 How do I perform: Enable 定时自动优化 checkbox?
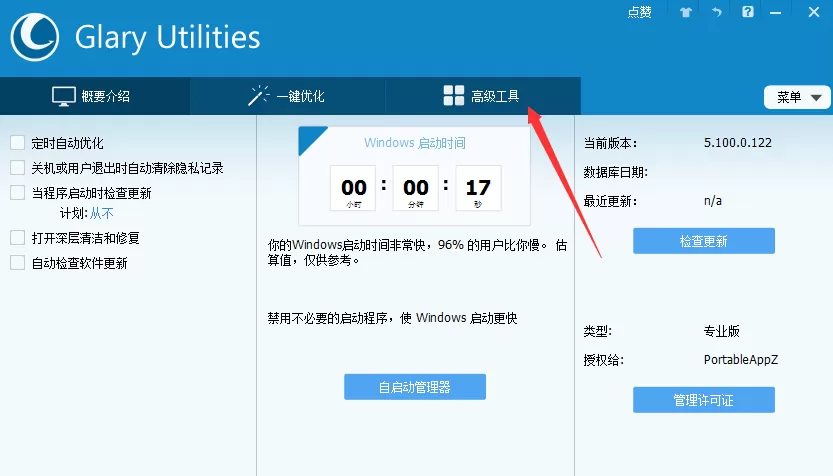click(x=18, y=142)
